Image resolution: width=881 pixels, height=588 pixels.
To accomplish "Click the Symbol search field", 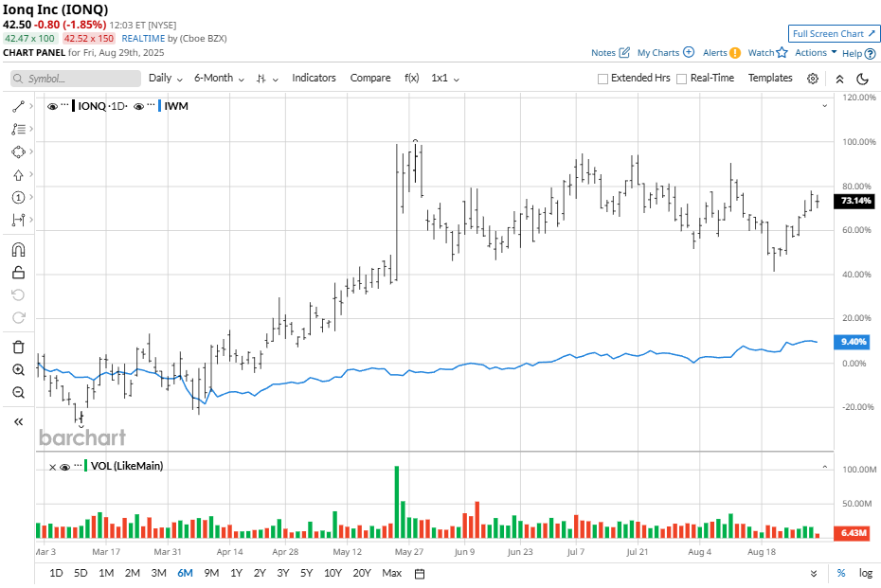I will [x=76, y=79].
